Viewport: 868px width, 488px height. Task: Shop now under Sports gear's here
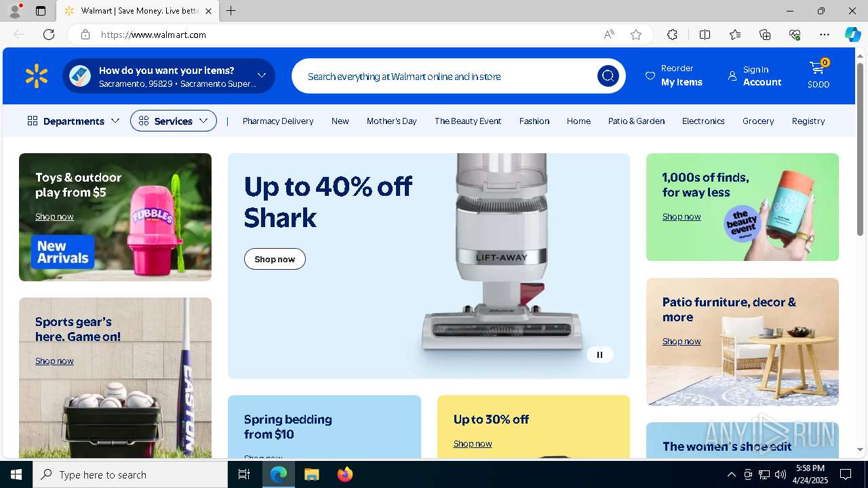tap(54, 361)
